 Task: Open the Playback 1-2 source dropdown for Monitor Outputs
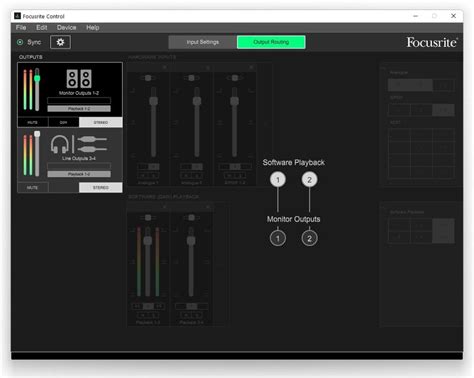click(x=79, y=109)
